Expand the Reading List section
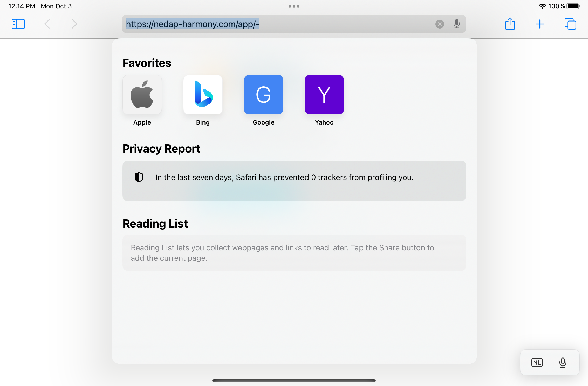Viewport: 588px width, 386px height. pyautogui.click(x=155, y=223)
